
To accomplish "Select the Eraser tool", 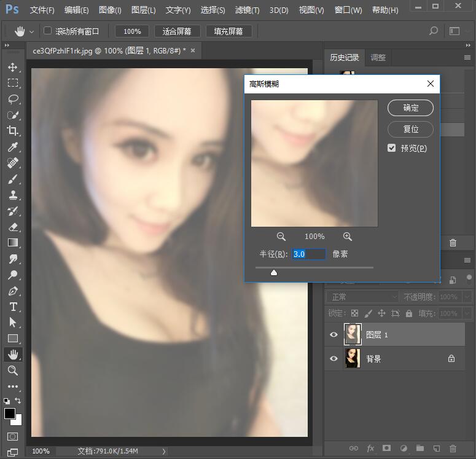I will point(13,227).
